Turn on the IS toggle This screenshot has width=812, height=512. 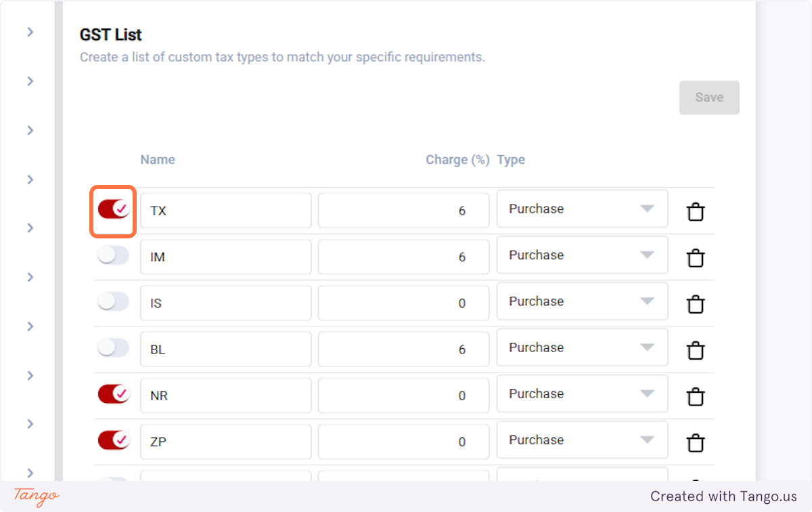pos(113,301)
